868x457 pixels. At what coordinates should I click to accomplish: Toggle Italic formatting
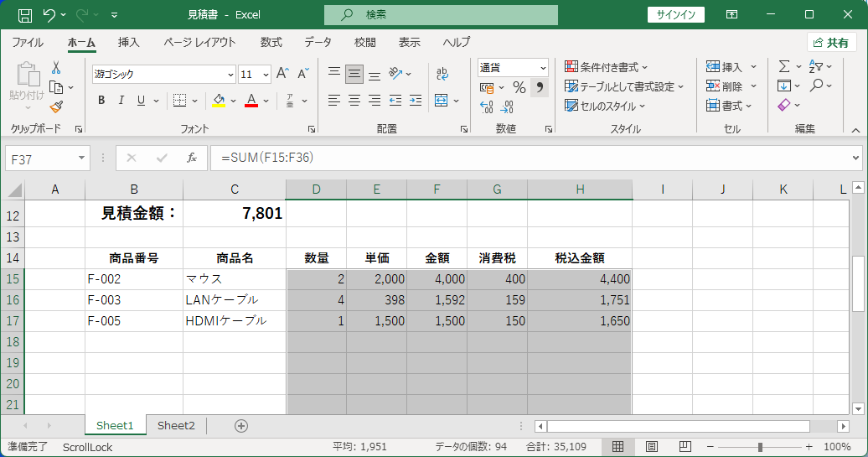tap(121, 101)
